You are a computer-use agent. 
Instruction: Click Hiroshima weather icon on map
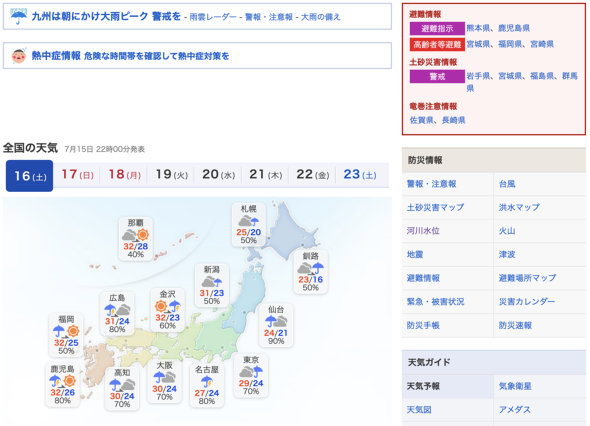click(117, 310)
